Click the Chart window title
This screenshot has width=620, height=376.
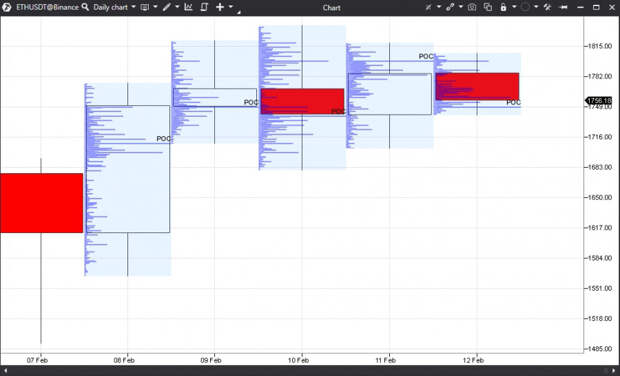331,8
